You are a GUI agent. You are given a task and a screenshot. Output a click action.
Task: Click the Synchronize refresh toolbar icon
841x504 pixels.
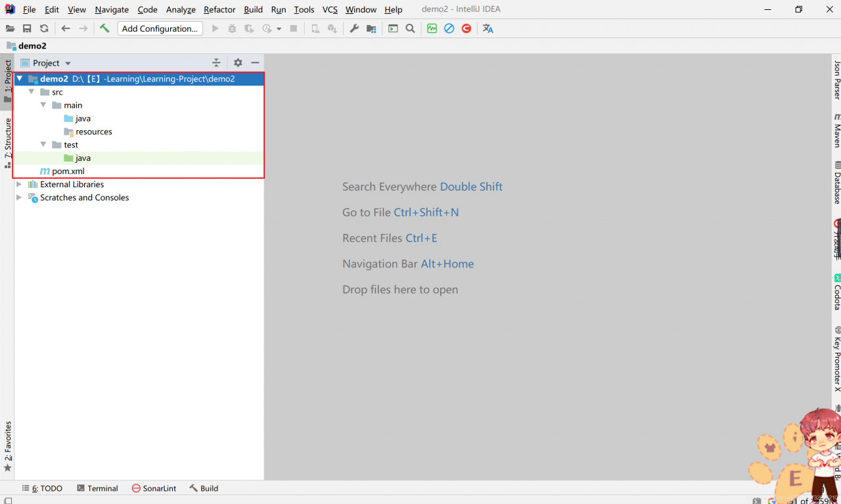pyautogui.click(x=44, y=28)
